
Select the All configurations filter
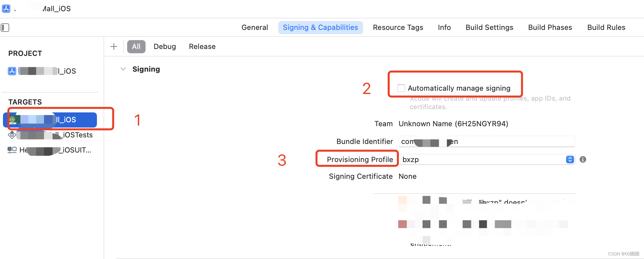[x=136, y=47]
